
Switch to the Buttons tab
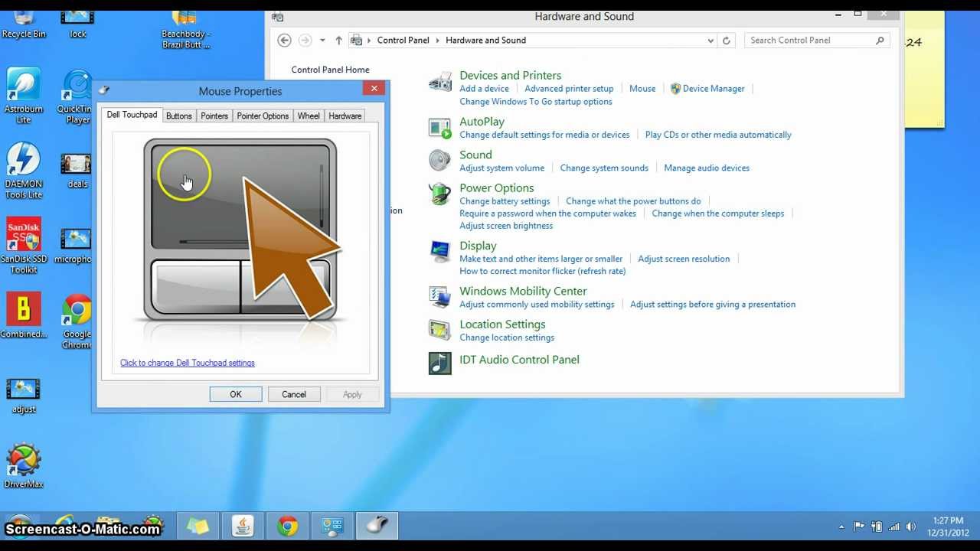pyautogui.click(x=179, y=116)
